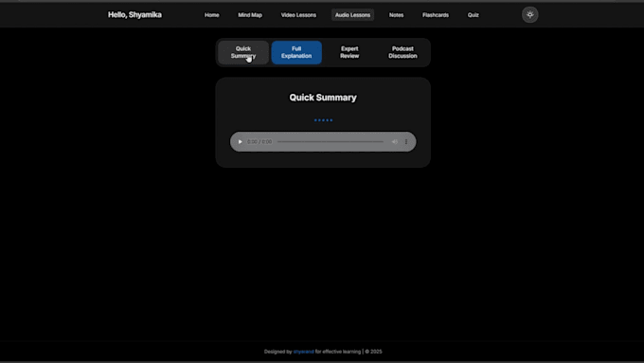The height and width of the screenshot is (363, 644).
Task: Click the Hello, Shyamika header title
Action: click(x=134, y=15)
